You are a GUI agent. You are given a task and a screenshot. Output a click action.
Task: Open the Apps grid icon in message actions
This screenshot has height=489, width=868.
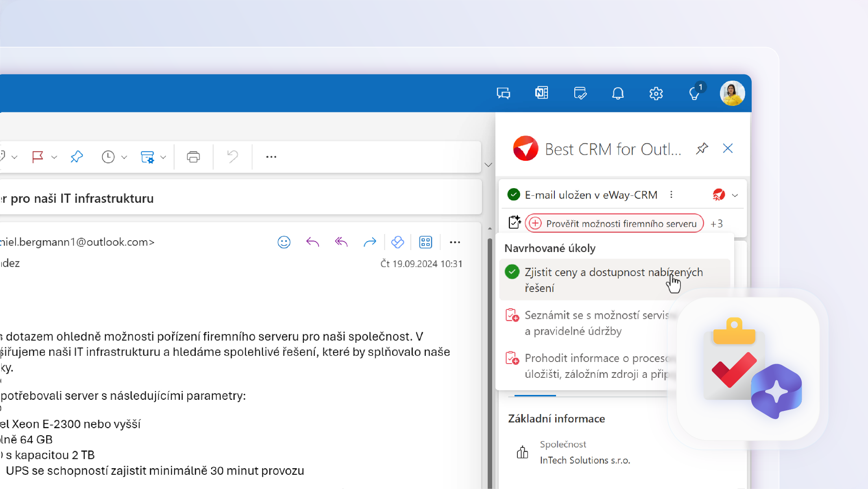pyautogui.click(x=425, y=242)
